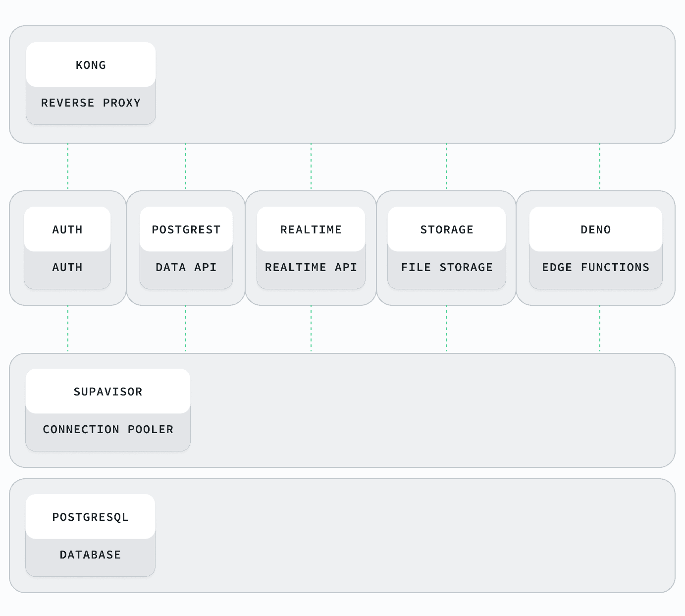Select the REALTIME API caption

pos(311,267)
